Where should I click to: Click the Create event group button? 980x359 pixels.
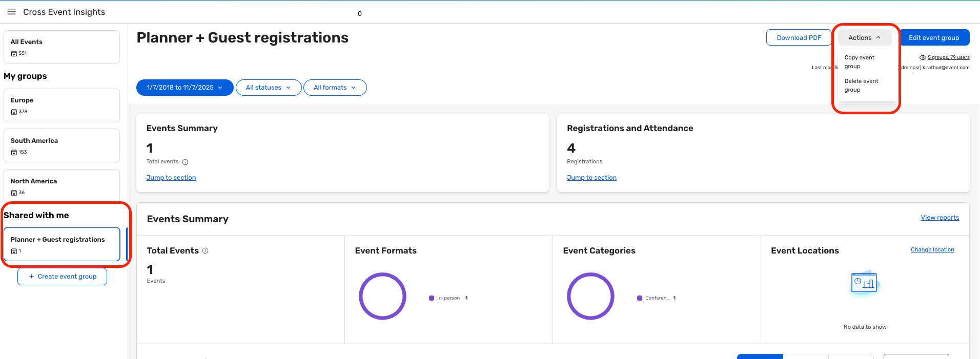tap(62, 277)
